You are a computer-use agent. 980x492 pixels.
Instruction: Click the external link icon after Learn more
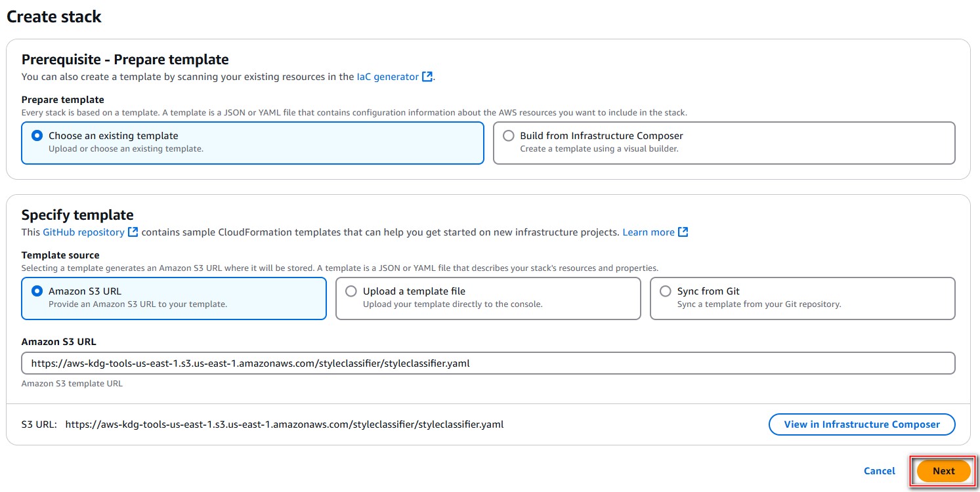point(683,232)
